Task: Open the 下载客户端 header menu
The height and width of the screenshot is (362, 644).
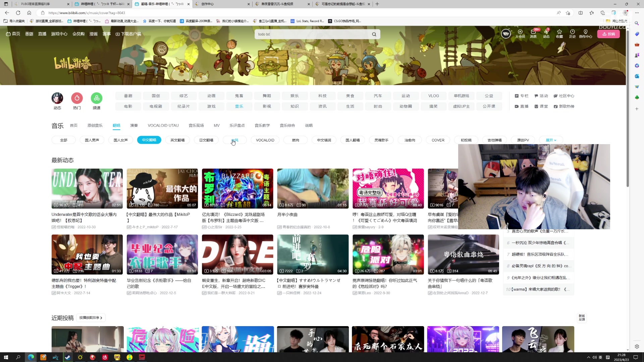Action: point(128,34)
